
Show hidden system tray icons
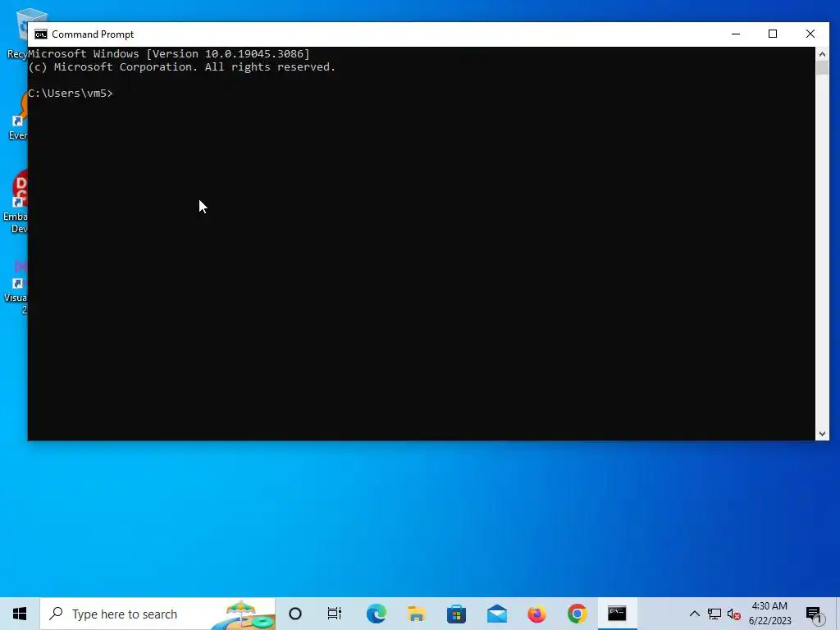(694, 614)
